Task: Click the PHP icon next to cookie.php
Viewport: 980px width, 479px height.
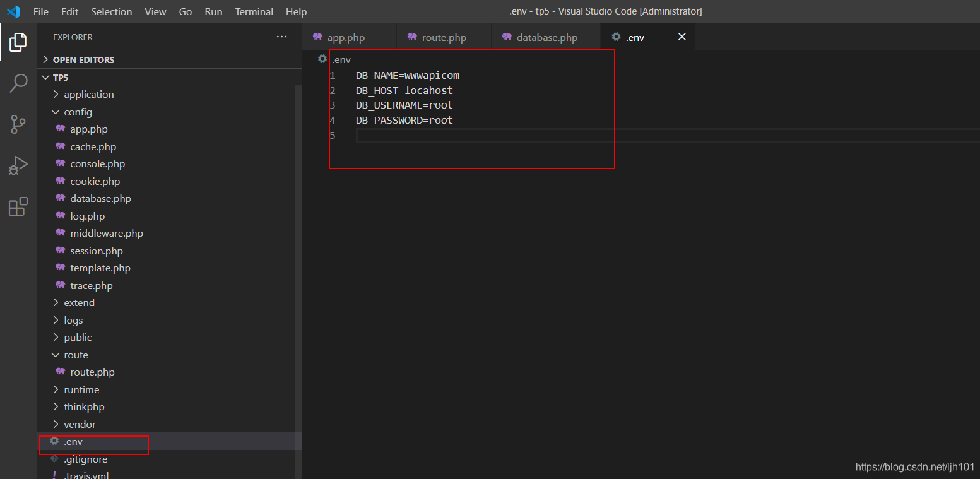Action: [x=61, y=180]
